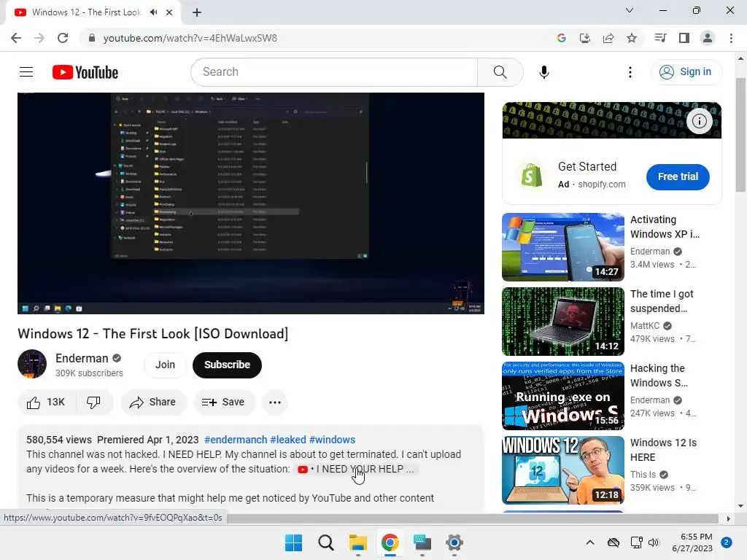Click Sign in button
The height and width of the screenshot is (560, 747).
coord(686,72)
